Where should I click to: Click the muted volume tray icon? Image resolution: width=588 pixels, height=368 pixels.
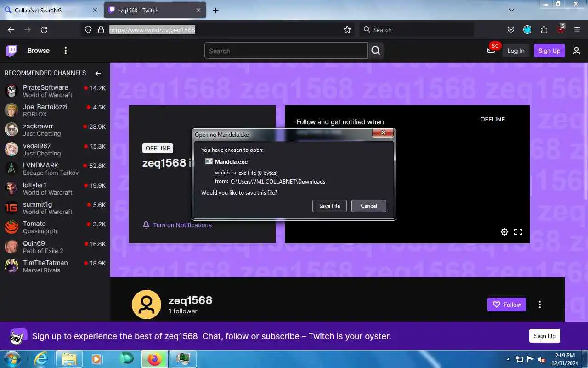[542, 359]
